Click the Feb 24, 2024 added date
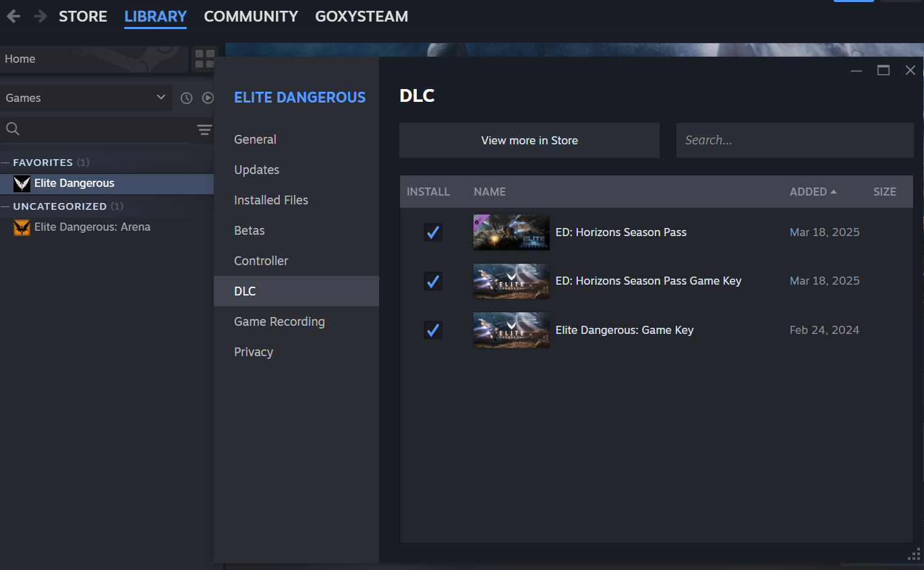The image size is (924, 570). click(x=824, y=330)
